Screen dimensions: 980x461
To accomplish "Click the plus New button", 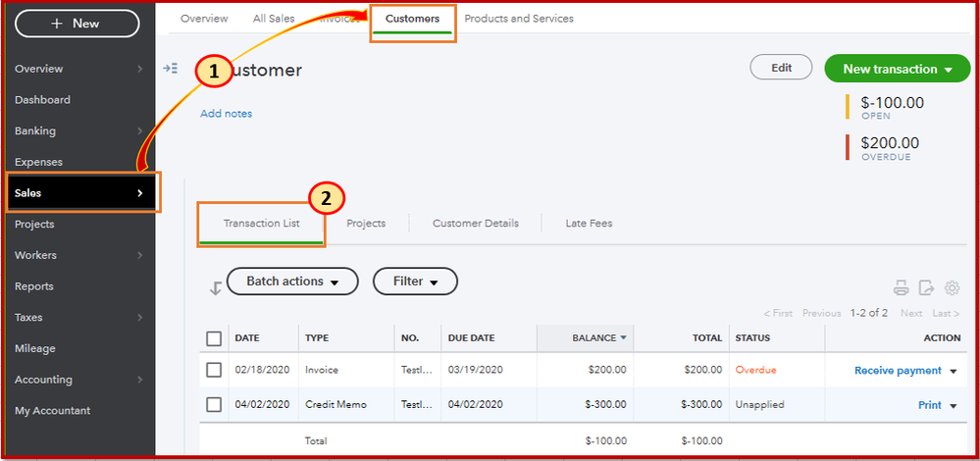I will pos(77,24).
